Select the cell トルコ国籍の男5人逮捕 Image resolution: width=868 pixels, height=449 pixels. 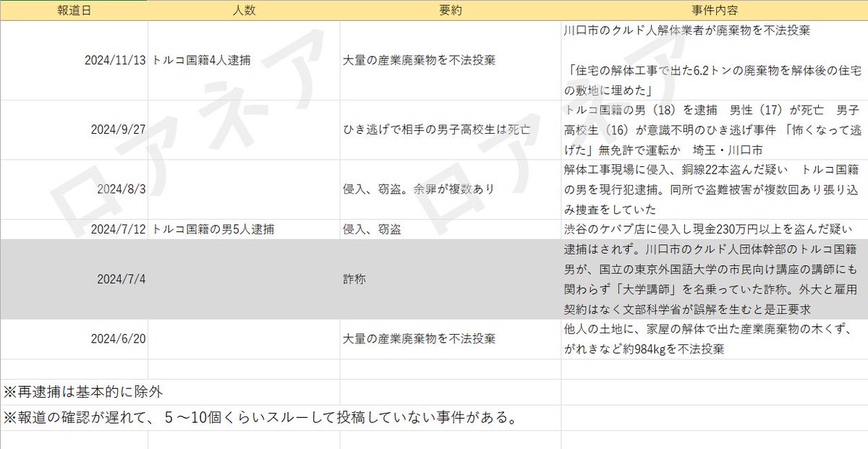pyautogui.click(x=244, y=229)
